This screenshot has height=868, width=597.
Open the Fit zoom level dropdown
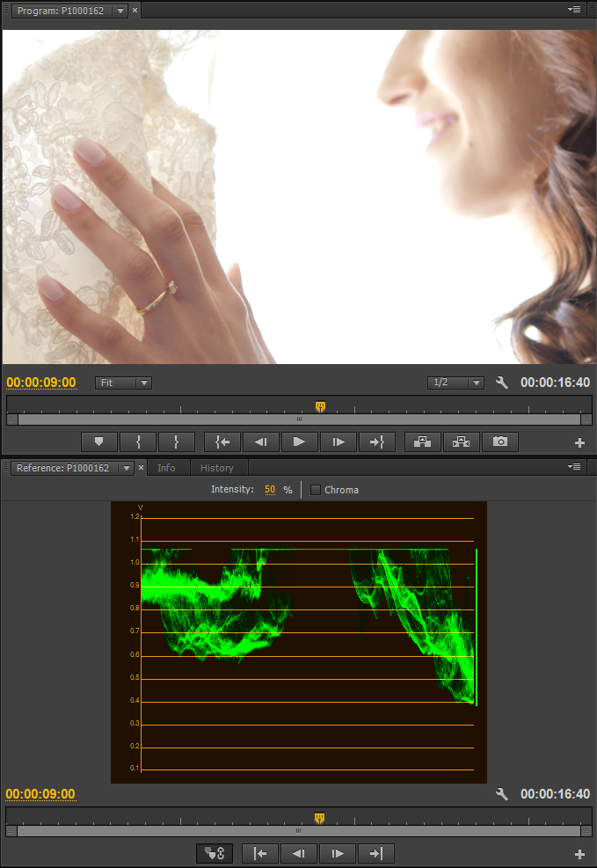pyautogui.click(x=124, y=383)
